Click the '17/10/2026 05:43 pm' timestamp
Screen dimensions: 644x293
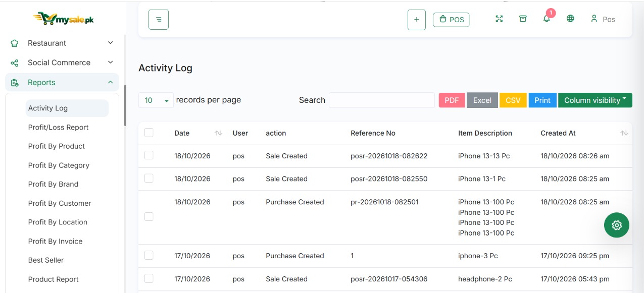click(x=575, y=279)
